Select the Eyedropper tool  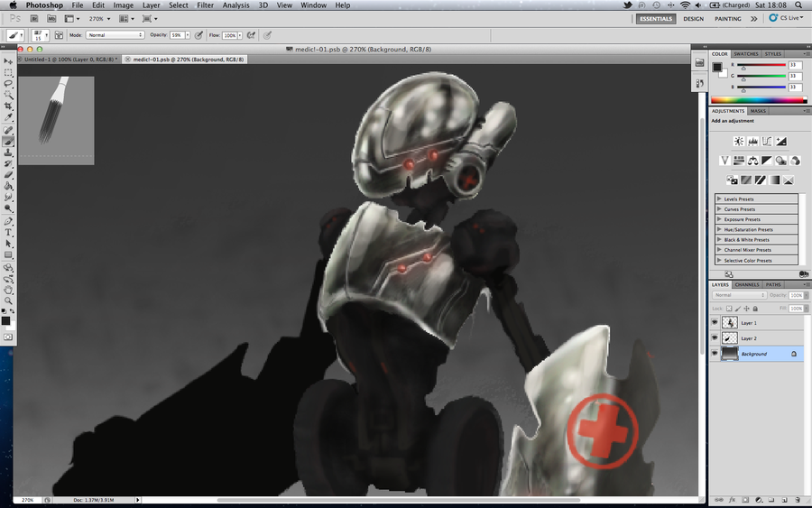(x=8, y=117)
